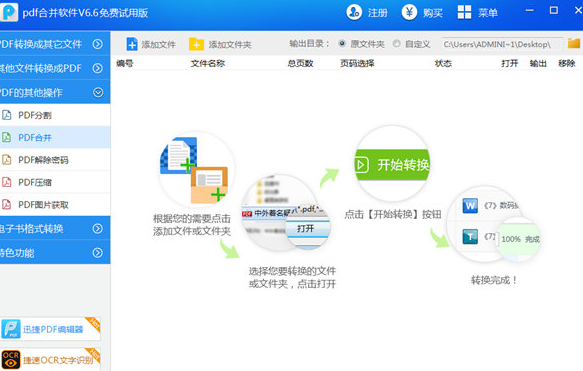The image size is (583, 371).
Task: Click the 迅捷PDF编辑器 logo icon
Action: [x=11, y=329]
